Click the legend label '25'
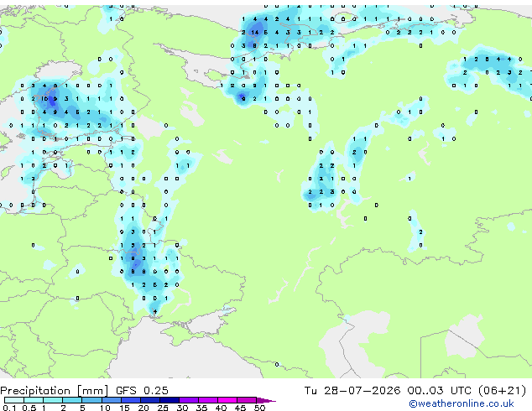 tap(163, 408)
